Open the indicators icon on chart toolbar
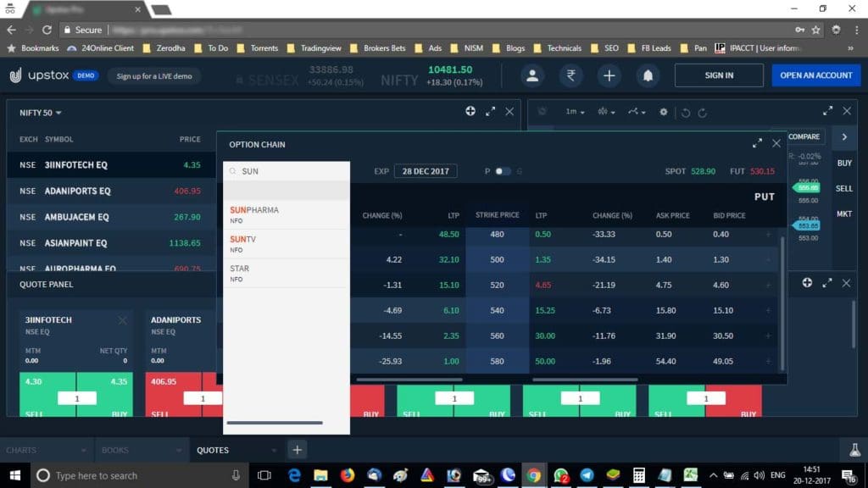This screenshot has width=868, height=488. (x=604, y=112)
